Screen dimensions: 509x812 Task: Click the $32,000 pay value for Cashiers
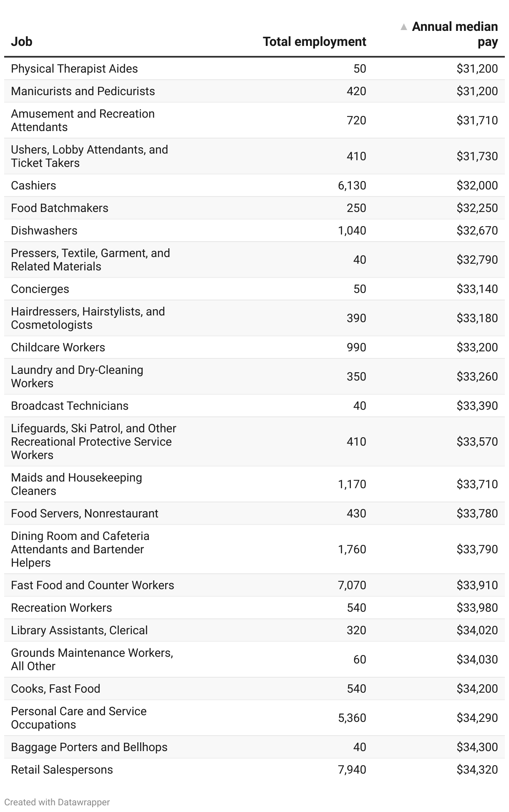click(477, 185)
